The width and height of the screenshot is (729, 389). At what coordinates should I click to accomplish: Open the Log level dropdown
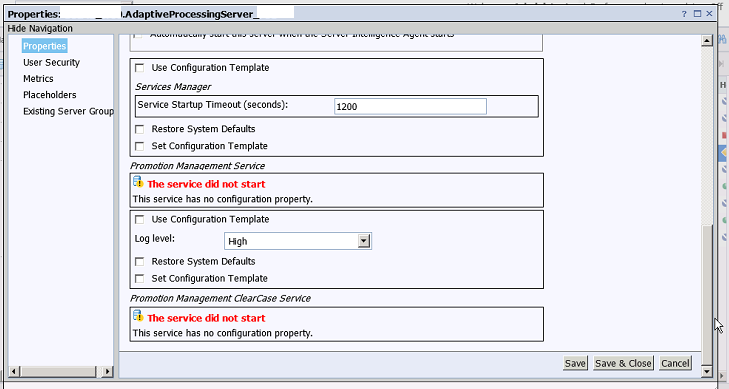click(298, 241)
